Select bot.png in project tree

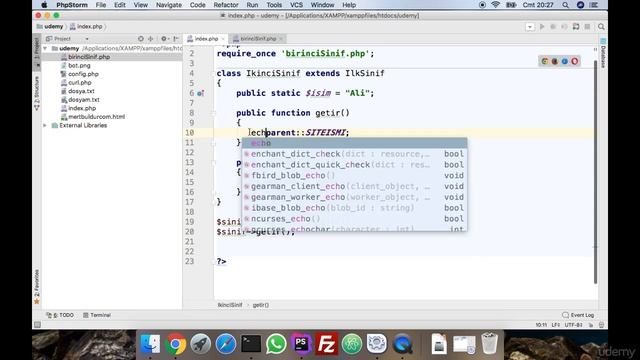point(79,66)
